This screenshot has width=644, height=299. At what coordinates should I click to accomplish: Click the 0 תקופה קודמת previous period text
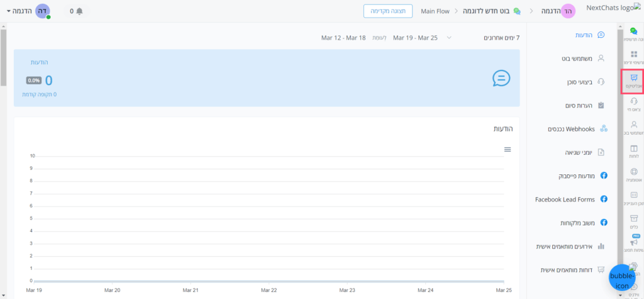[40, 94]
